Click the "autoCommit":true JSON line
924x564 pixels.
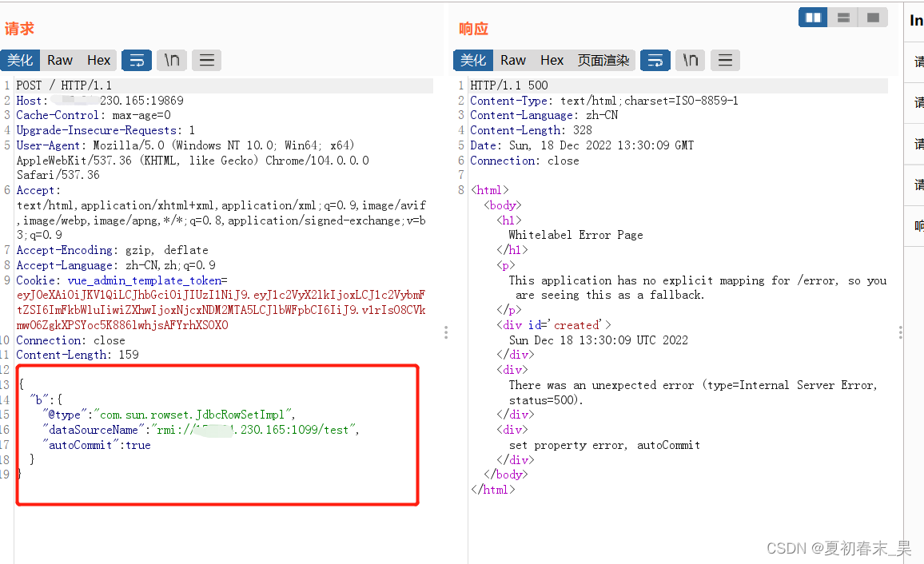[97, 445]
